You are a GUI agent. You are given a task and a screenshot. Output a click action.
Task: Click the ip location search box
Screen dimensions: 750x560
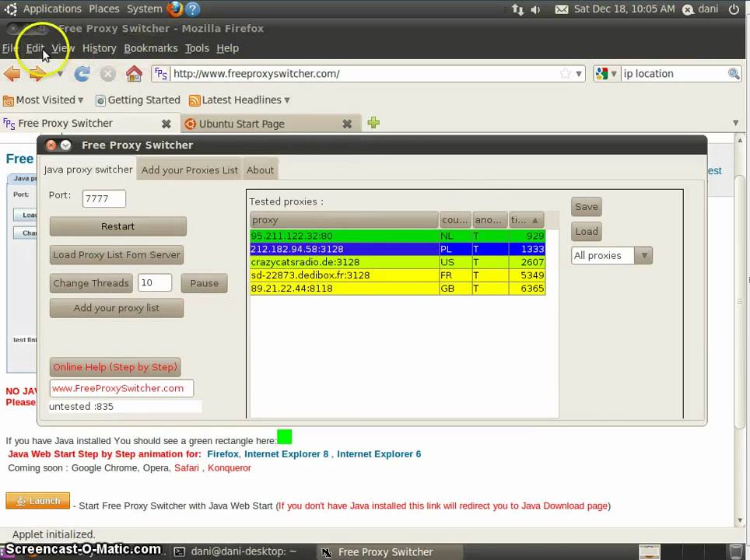click(674, 74)
